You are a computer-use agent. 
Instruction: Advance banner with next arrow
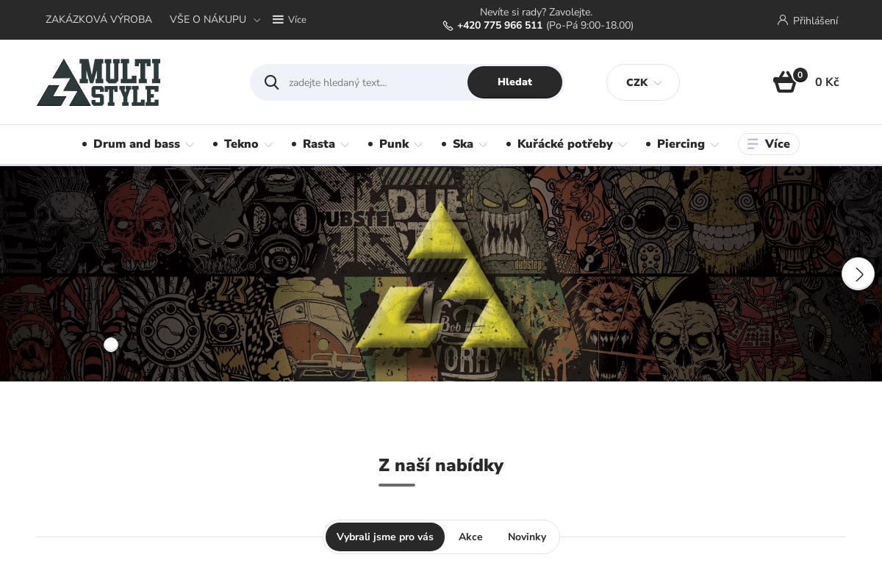coord(858,273)
